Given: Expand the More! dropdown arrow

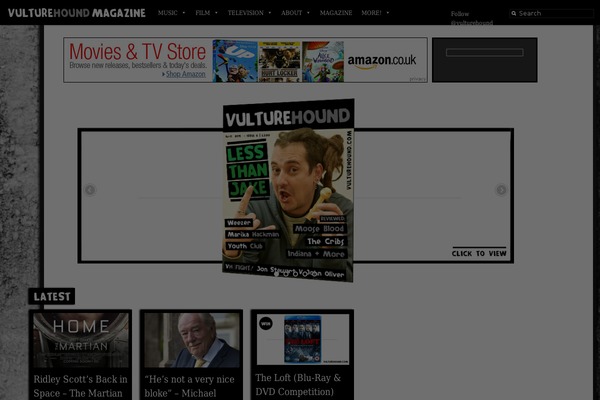Looking at the screenshot, I should (388, 13).
